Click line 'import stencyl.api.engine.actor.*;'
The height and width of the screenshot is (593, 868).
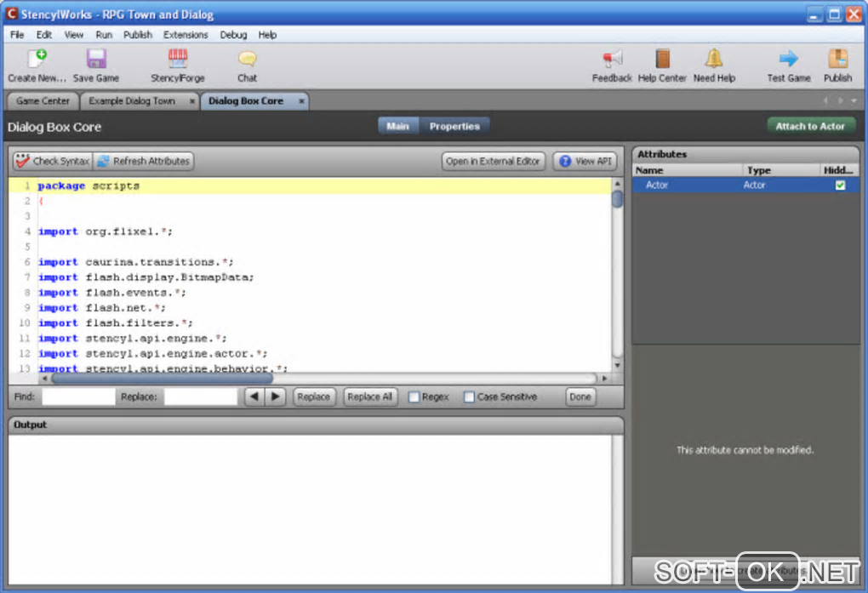[153, 353]
